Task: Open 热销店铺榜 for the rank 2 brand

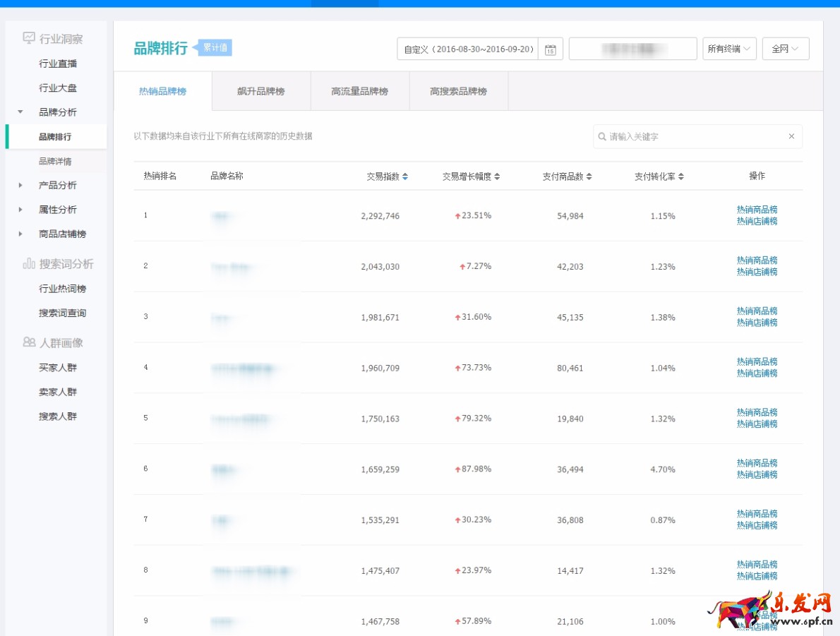Action: click(x=756, y=271)
